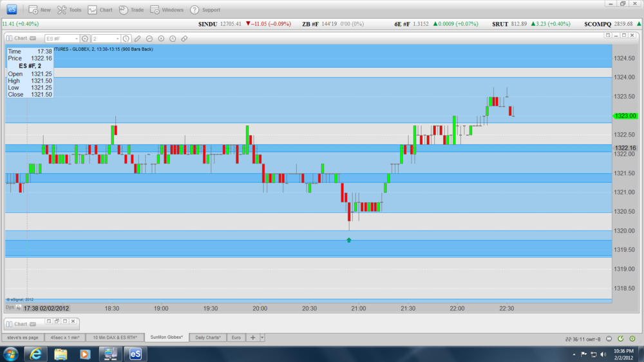The height and width of the screenshot is (362, 644).
Task: Click the detach button of lower Chart window
Action: pos(49,321)
